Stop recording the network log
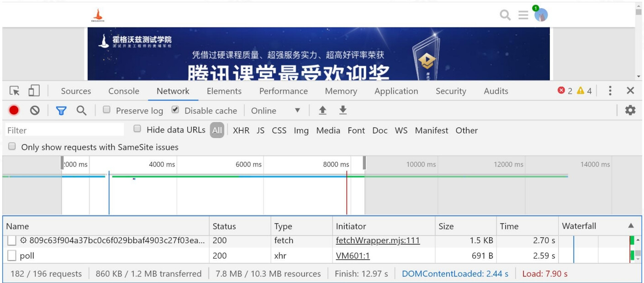Viewport: 644px width, 283px height. pyautogui.click(x=14, y=110)
